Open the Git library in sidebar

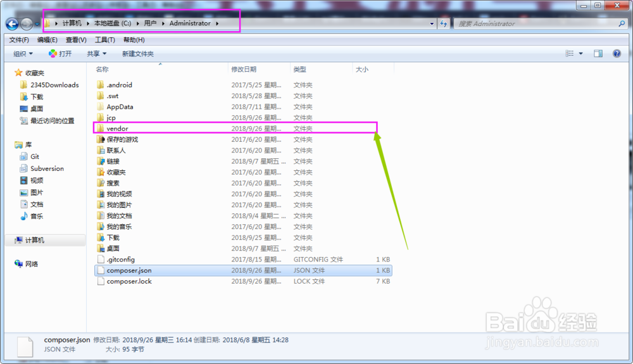click(x=35, y=156)
